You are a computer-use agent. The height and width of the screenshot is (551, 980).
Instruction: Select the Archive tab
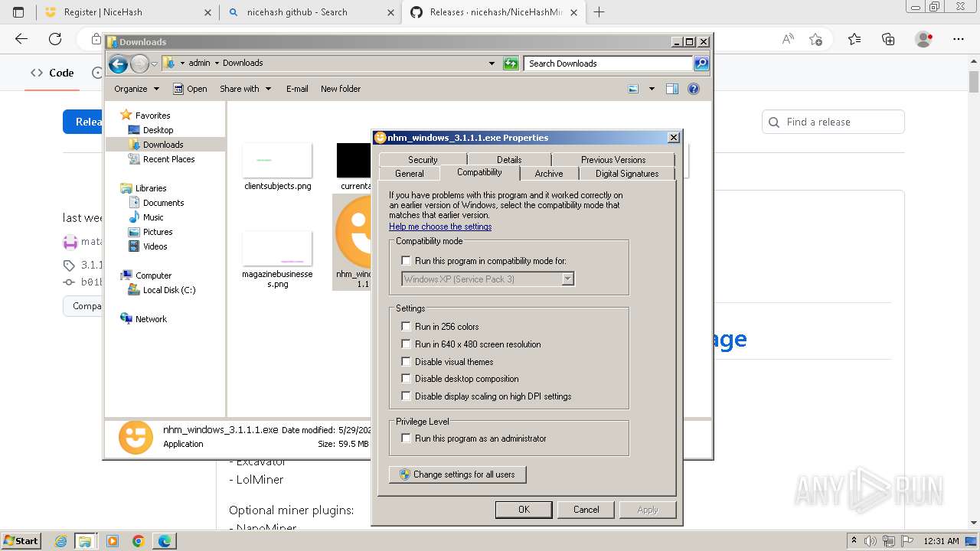[549, 174]
